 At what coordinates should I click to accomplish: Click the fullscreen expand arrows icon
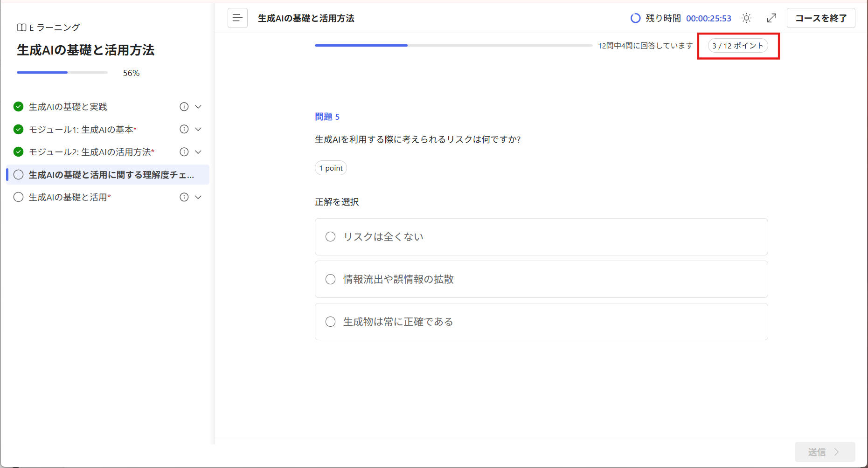click(772, 18)
